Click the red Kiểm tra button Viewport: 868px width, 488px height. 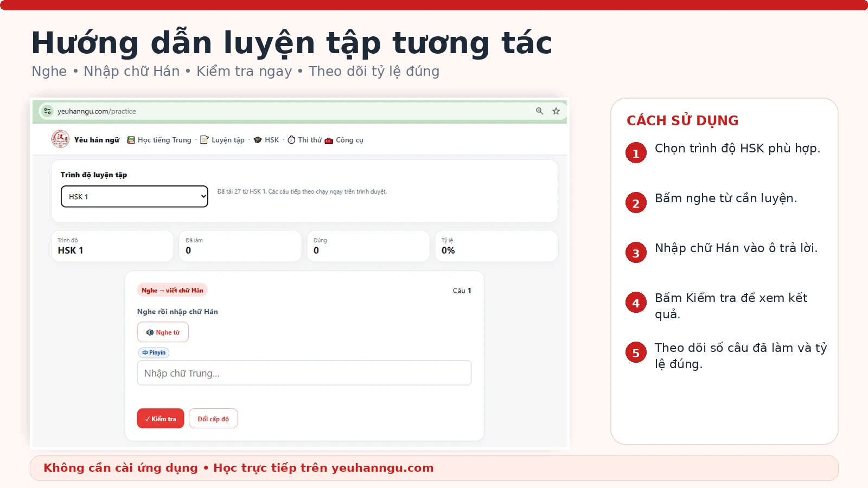click(161, 419)
